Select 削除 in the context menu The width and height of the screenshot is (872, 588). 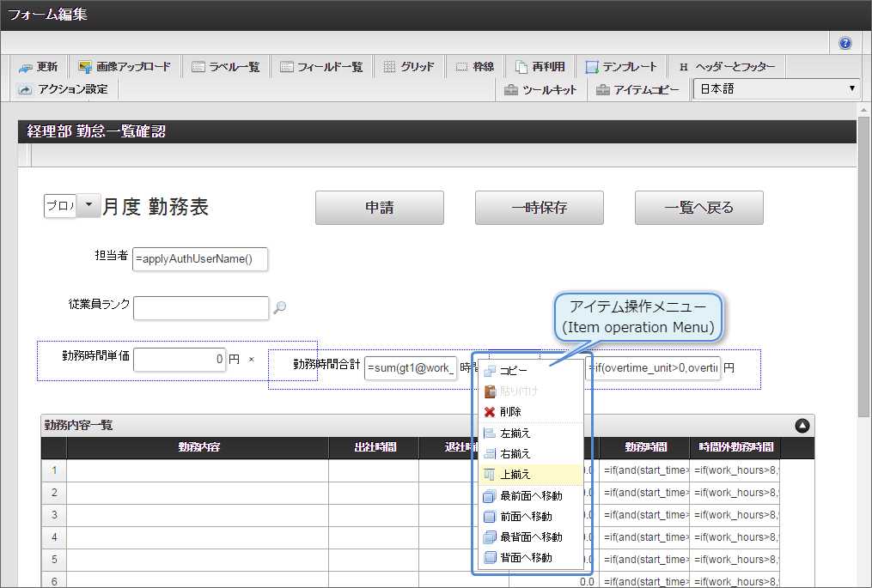[509, 412]
